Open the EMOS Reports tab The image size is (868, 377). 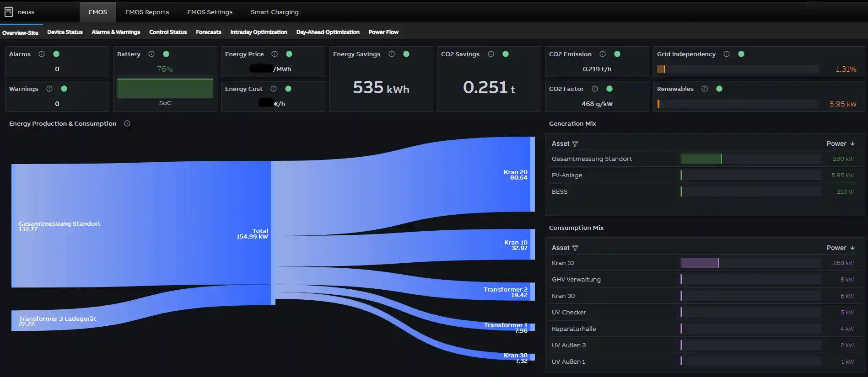point(147,12)
